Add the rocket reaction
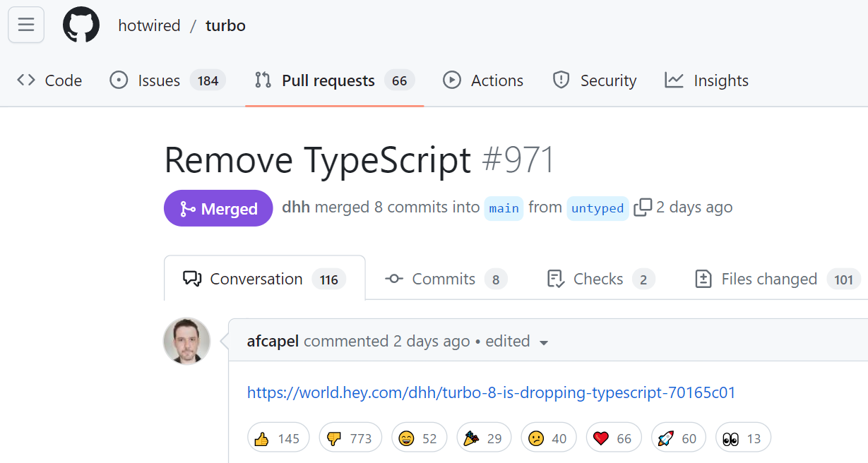Screen dimensions: 868x463 [678, 438]
